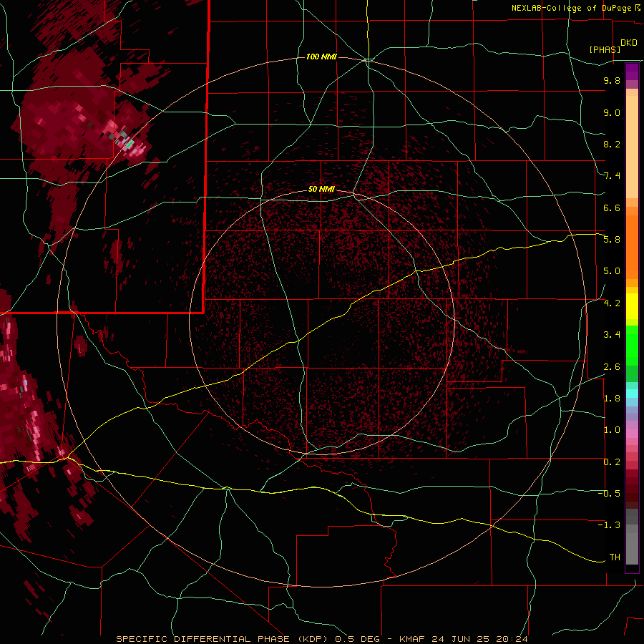Pick the bright green segment of color bar
644x644 pixels.
click(632, 345)
